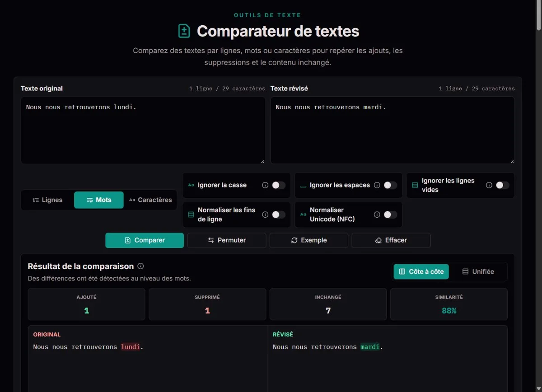Image resolution: width=542 pixels, height=392 pixels.
Task: Click the AJOUTÉ stat card
Action: tap(87, 304)
